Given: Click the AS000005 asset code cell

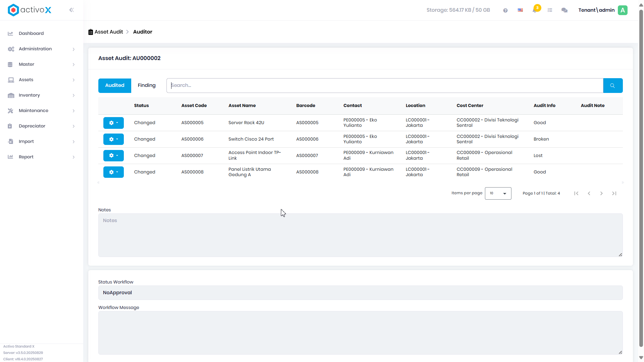Looking at the screenshot, I should coord(192,123).
